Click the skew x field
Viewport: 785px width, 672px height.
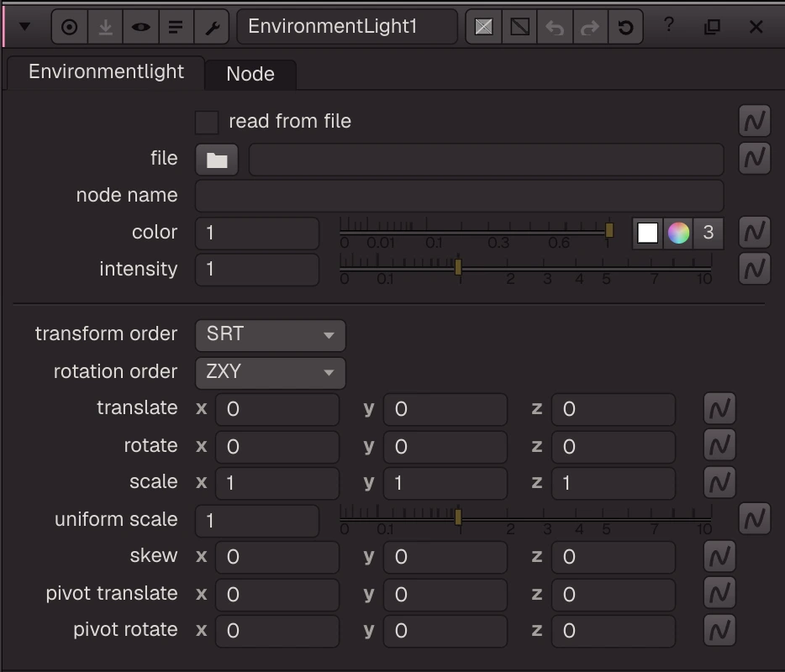[x=277, y=557]
